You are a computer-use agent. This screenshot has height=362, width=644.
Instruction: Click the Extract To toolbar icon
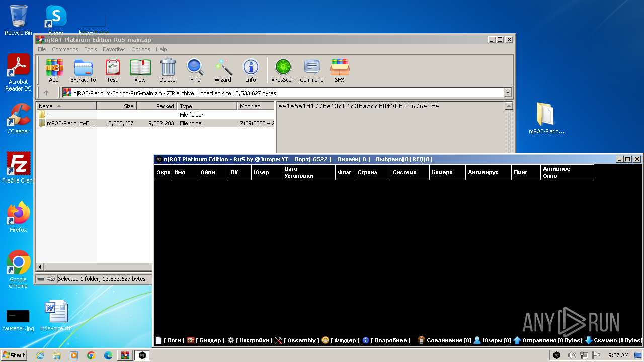(83, 70)
